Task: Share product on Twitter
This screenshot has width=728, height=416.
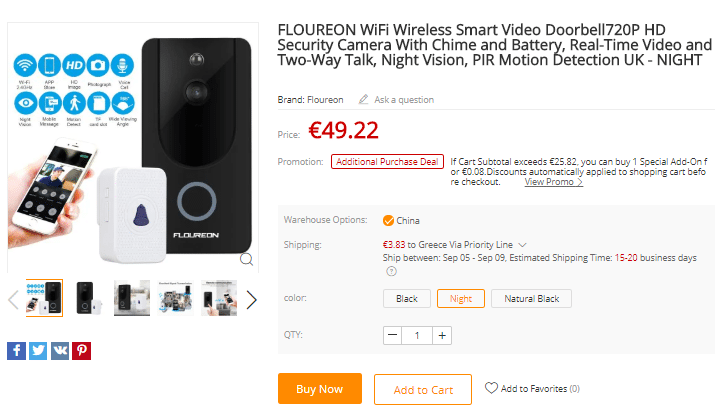Action: [38, 350]
